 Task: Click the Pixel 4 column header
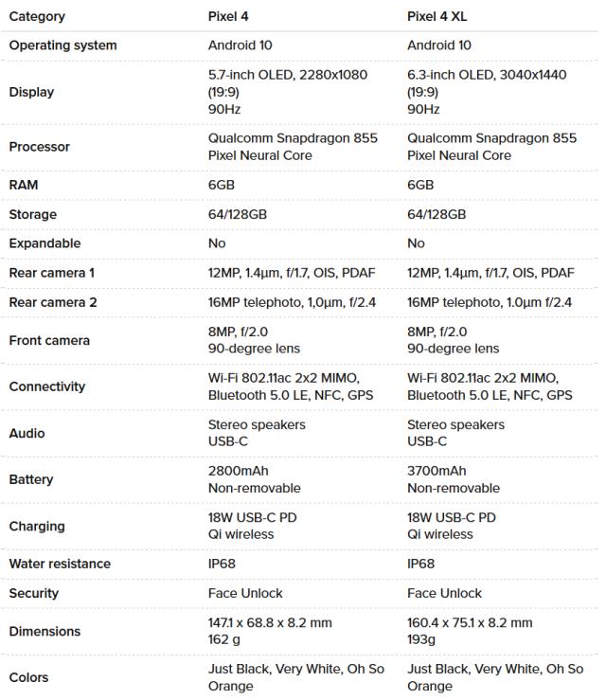tap(235, 16)
